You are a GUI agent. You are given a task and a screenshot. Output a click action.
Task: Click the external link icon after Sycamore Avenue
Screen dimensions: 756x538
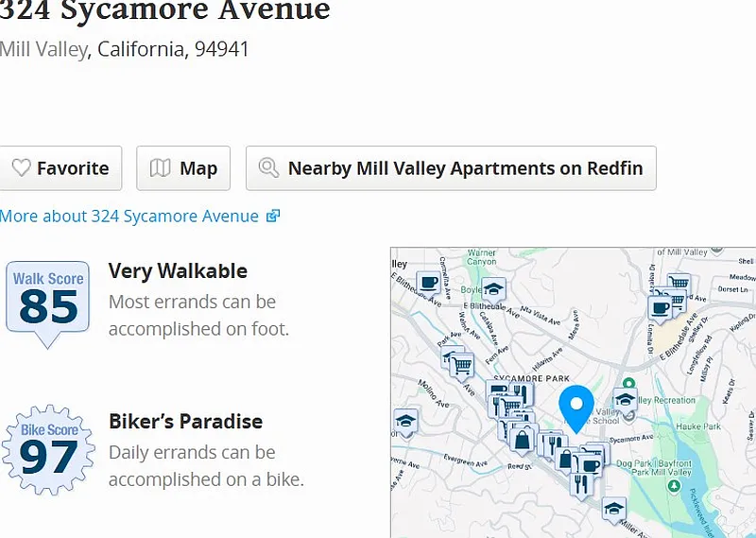point(273,217)
